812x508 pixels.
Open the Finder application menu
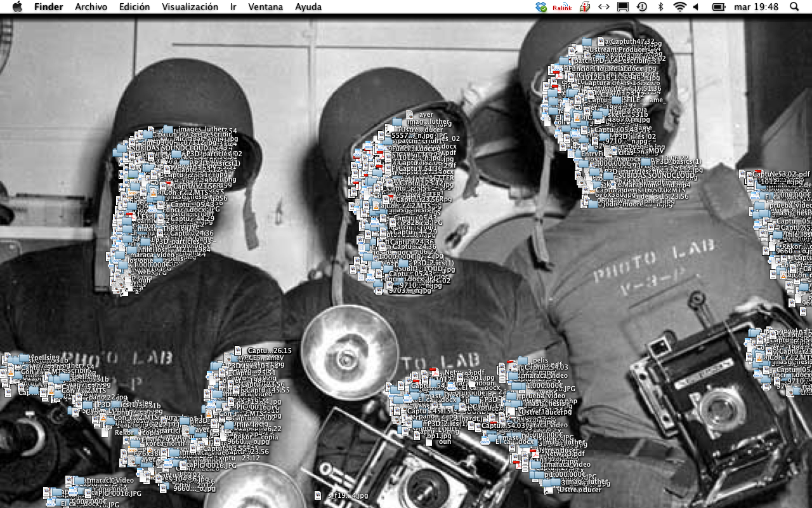click(48, 7)
